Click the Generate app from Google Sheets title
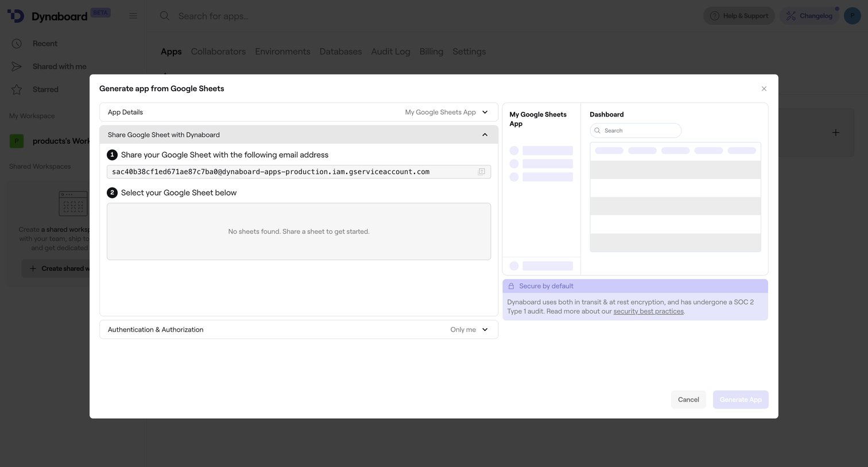868x467 pixels. (162, 88)
